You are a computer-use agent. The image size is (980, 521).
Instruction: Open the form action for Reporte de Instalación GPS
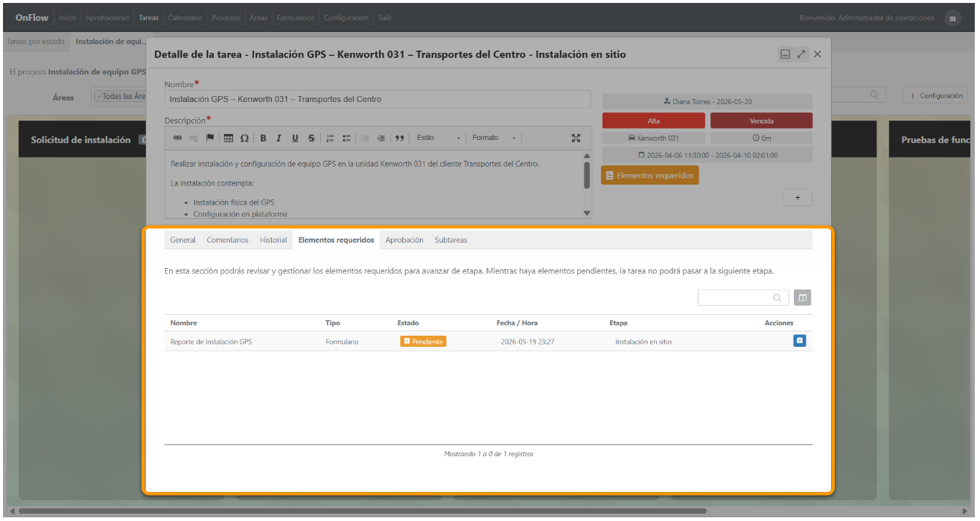click(x=800, y=341)
